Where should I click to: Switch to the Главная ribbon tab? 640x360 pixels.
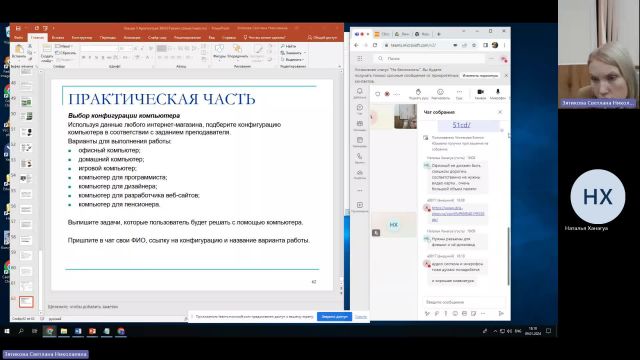click(x=37, y=38)
